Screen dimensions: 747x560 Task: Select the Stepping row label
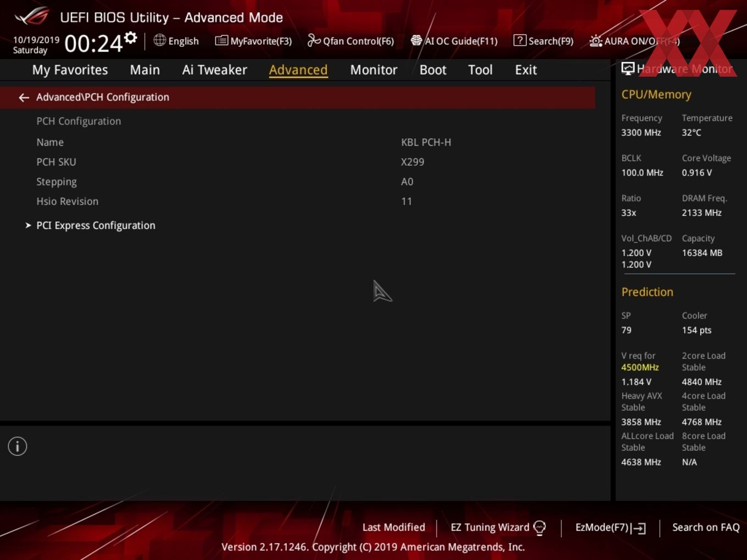pos(57,182)
